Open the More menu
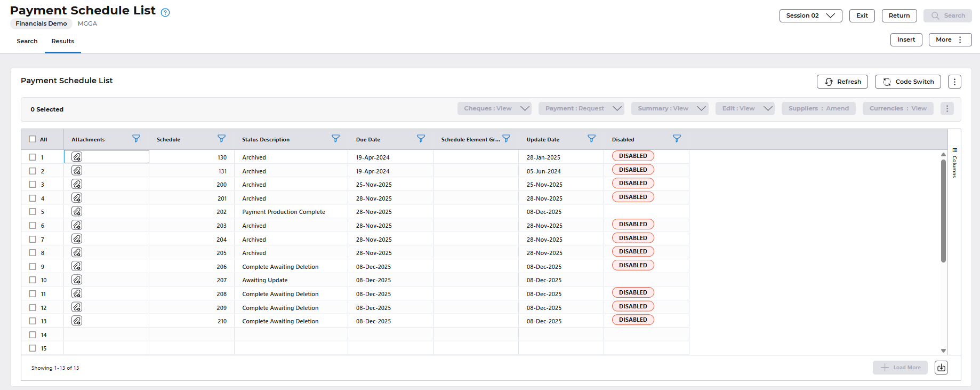This screenshot has height=390, width=980. pyautogui.click(x=950, y=39)
